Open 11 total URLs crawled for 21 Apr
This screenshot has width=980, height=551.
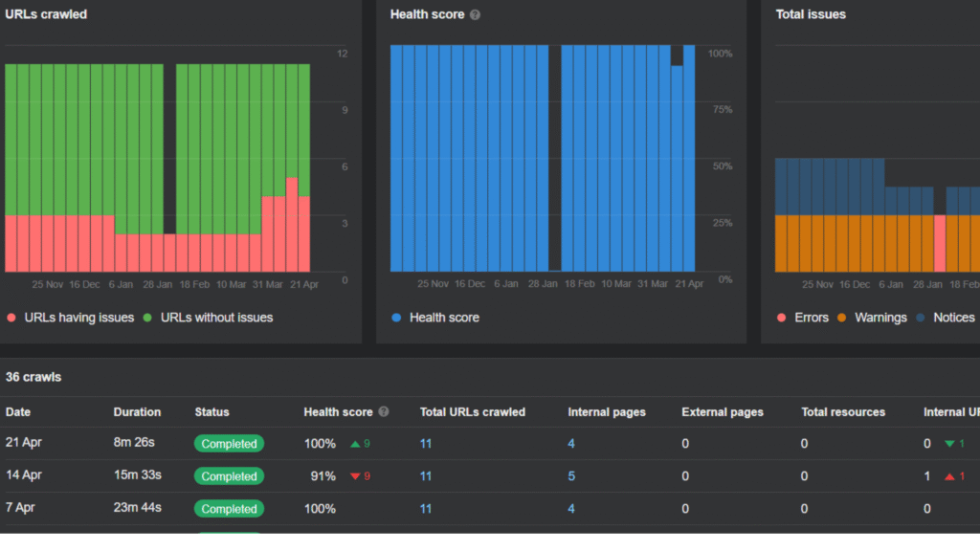coord(426,444)
